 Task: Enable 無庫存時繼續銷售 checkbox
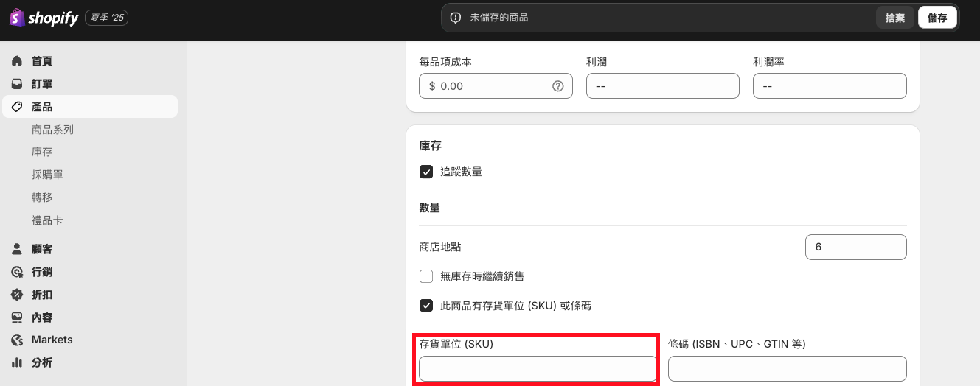pyautogui.click(x=426, y=276)
